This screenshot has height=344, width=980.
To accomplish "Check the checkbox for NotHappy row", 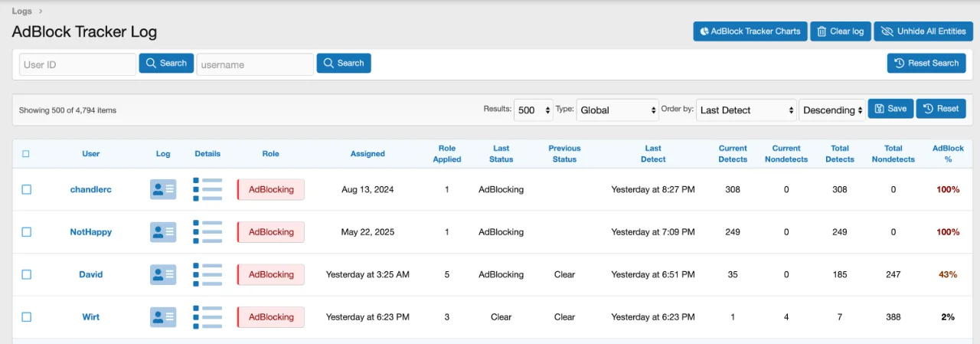I will (x=27, y=232).
